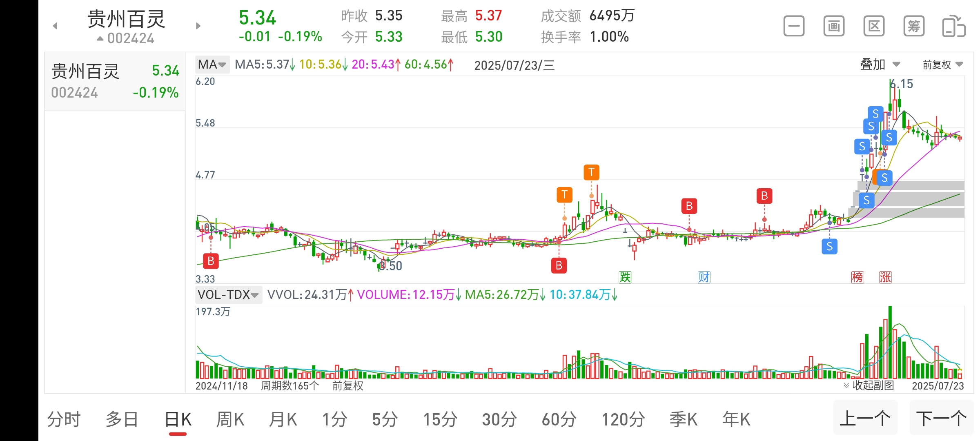
Task: Select the 日K daily tab
Action: tap(178, 419)
